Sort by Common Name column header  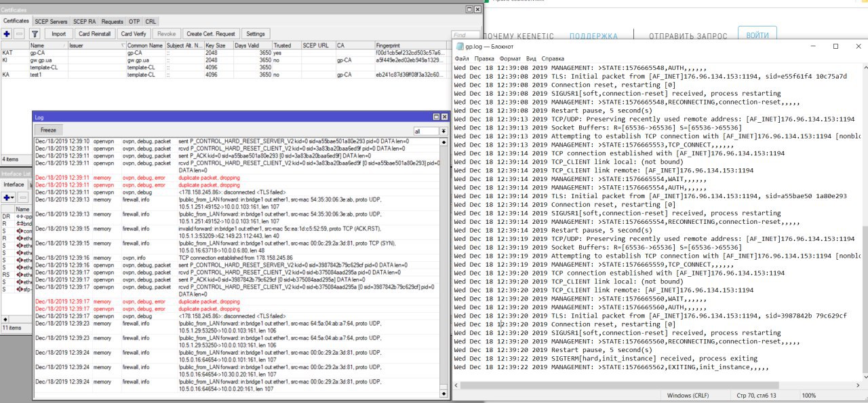(x=145, y=45)
